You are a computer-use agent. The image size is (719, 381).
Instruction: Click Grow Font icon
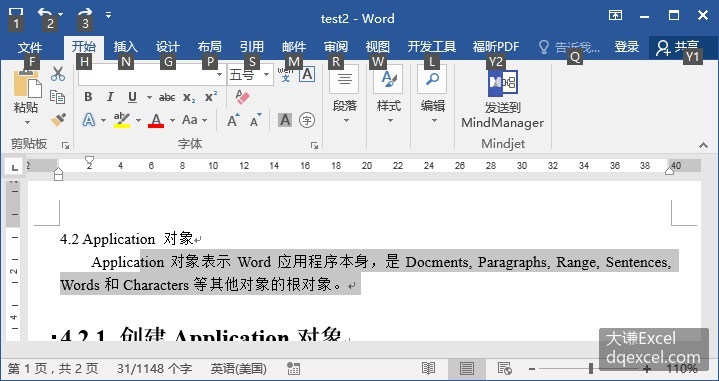(233, 120)
